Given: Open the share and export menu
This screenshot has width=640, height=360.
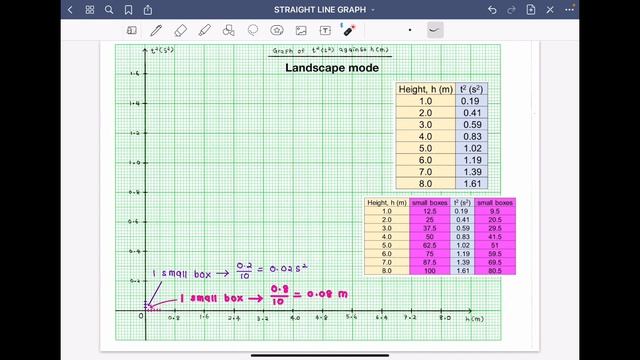Looking at the screenshot, I should [x=148, y=9].
